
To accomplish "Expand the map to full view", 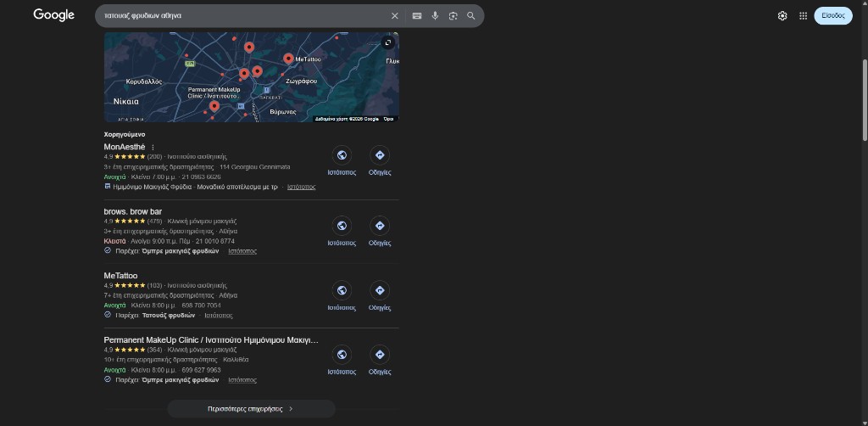I will tap(388, 42).
